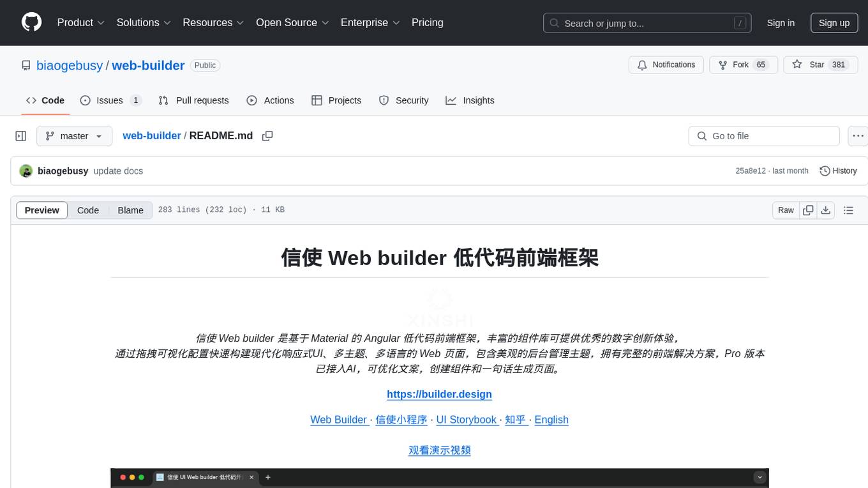Click the demo video browser tab thumbnail
868x488 pixels.
coord(205,477)
